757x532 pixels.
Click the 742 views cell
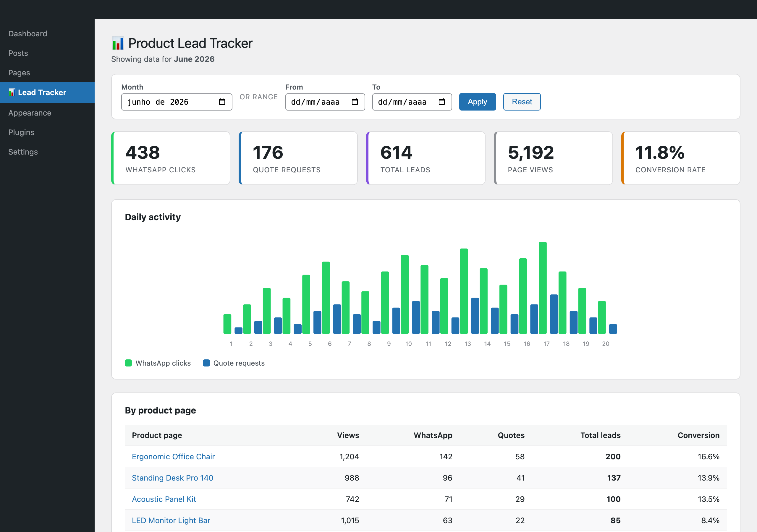pos(352,499)
